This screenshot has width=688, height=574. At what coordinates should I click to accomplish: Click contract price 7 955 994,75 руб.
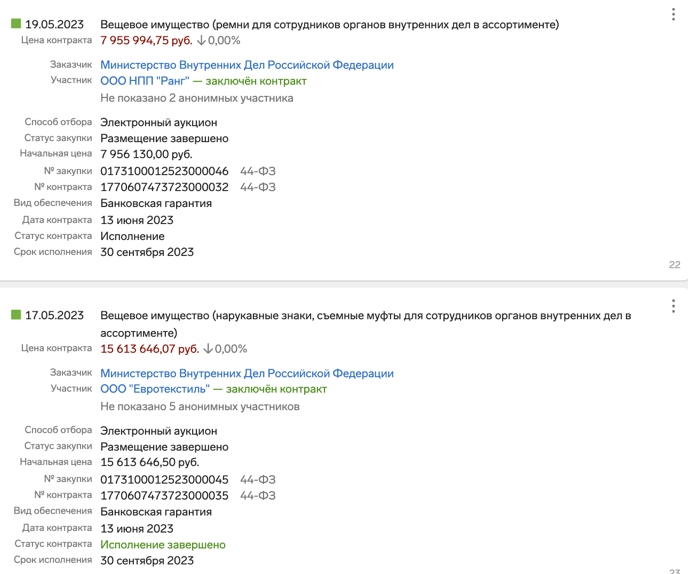(147, 40)
